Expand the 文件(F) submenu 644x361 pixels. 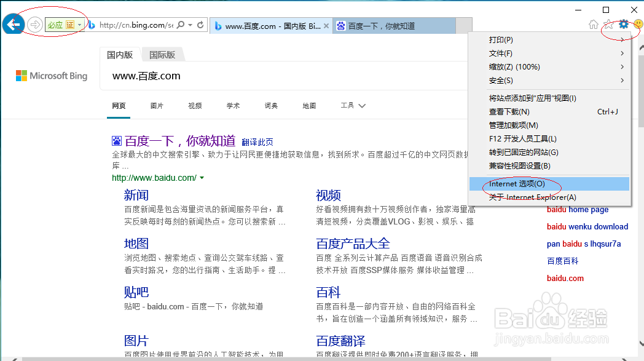(549, 54)
